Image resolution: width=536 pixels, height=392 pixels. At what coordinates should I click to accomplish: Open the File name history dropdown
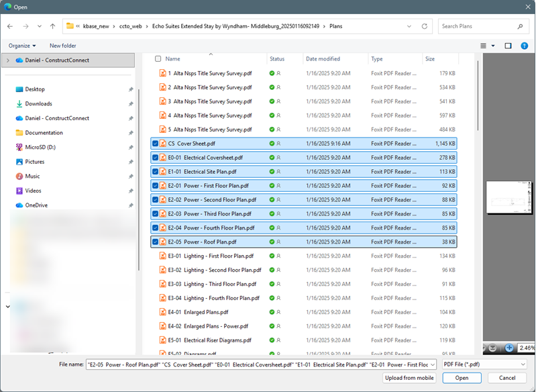click(433, 364)
